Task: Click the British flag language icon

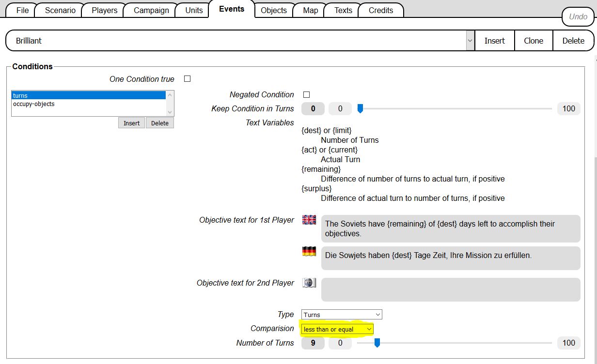Action: (x=309, y=220)
